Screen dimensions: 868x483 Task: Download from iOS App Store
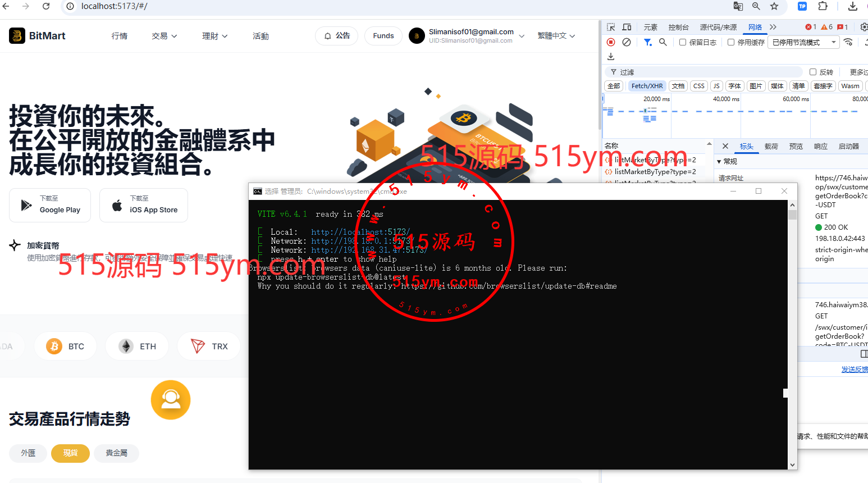pos(144,205)
